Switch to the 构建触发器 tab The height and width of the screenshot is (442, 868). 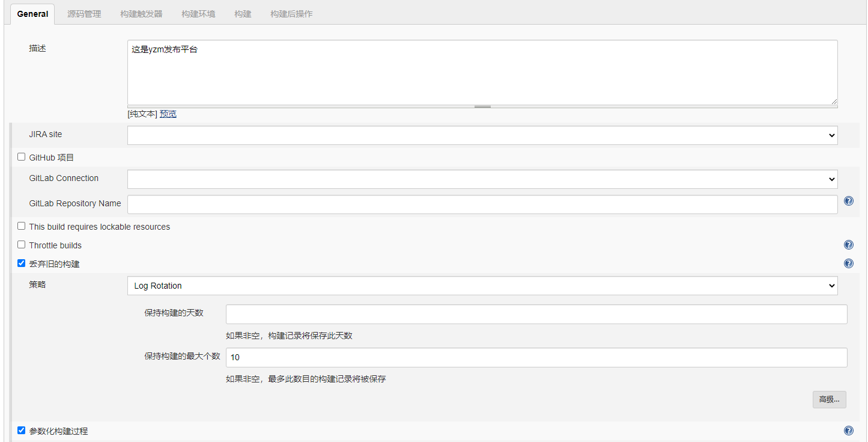pyautogui.click(x=141, y=14)
